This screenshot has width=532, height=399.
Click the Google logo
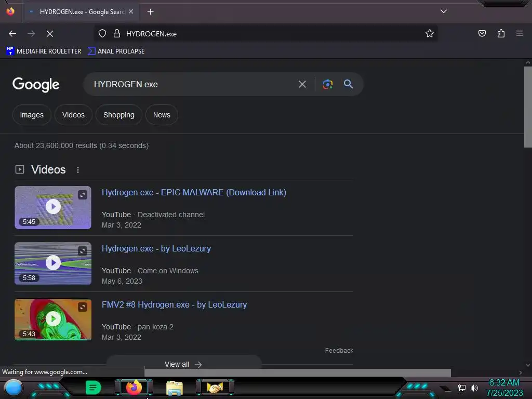click(x=36, y=85)
